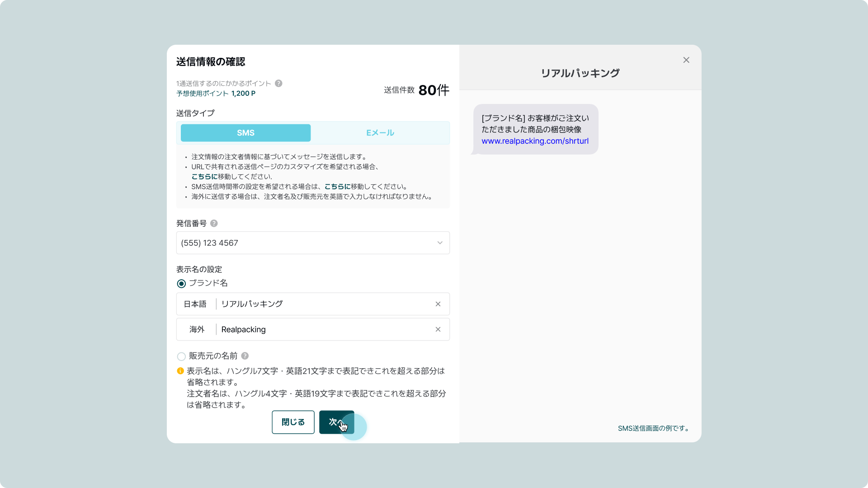The width and height of the screenshot is (868, 488).
Task: Switch to the SMS send type tab
Action: (245, 133)
